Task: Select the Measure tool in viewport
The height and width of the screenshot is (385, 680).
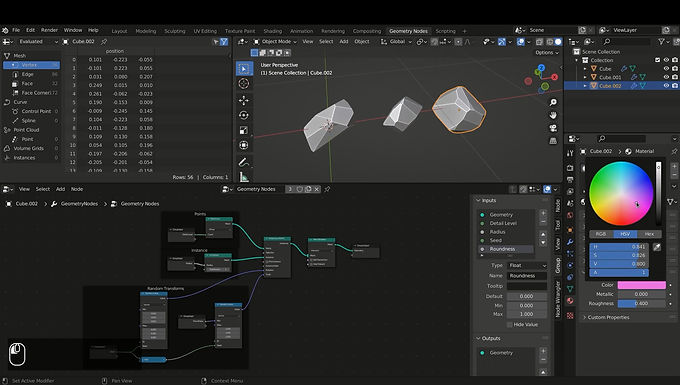Action: click(244, 176)
